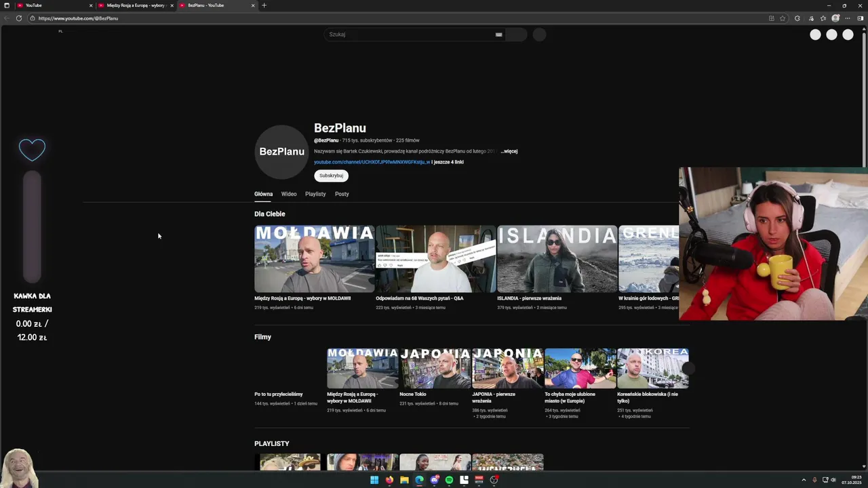Open Odpowiadam na 68 Waszych pytań title

pyautogui.click(x=420, y=298)
